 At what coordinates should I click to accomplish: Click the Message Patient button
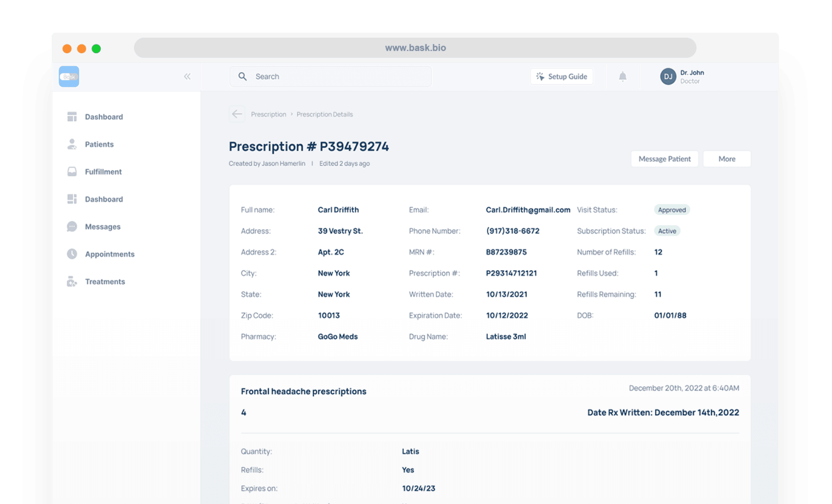[664, 159]
